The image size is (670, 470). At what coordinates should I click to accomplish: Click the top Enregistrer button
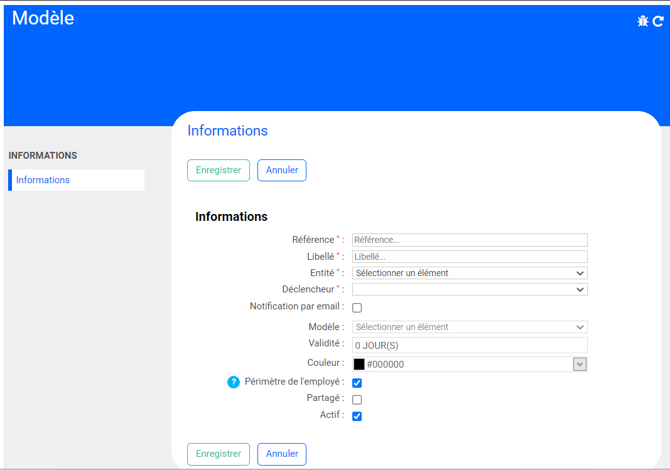click(x=218, y=170)
